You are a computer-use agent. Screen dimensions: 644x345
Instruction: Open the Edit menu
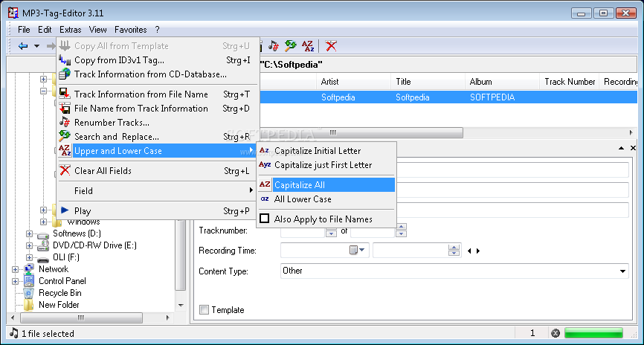45,30
